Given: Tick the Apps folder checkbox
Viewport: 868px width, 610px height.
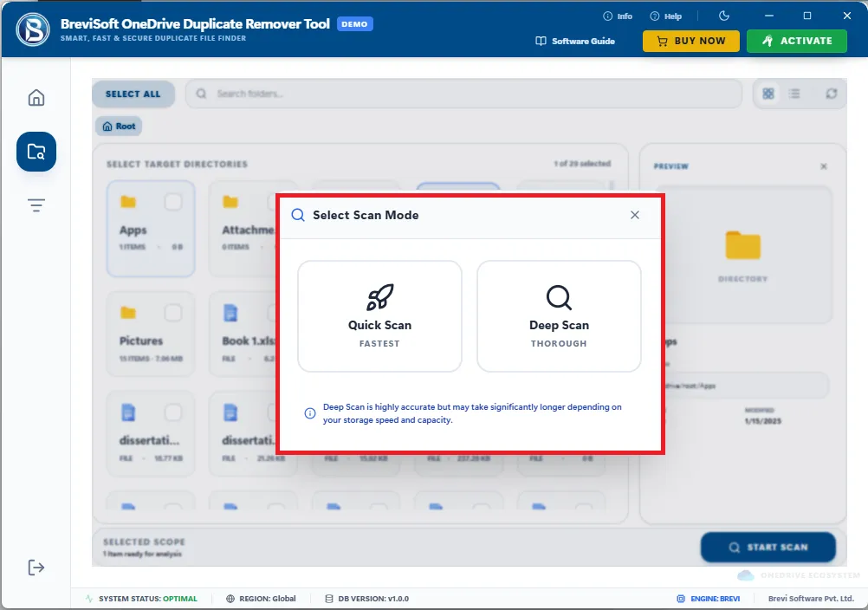Looking at the screenshot, I should [x=173, y=202].
